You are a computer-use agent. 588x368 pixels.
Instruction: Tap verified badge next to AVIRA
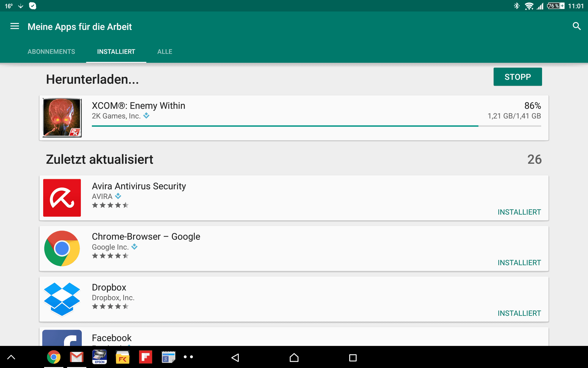tap(118, 196)
